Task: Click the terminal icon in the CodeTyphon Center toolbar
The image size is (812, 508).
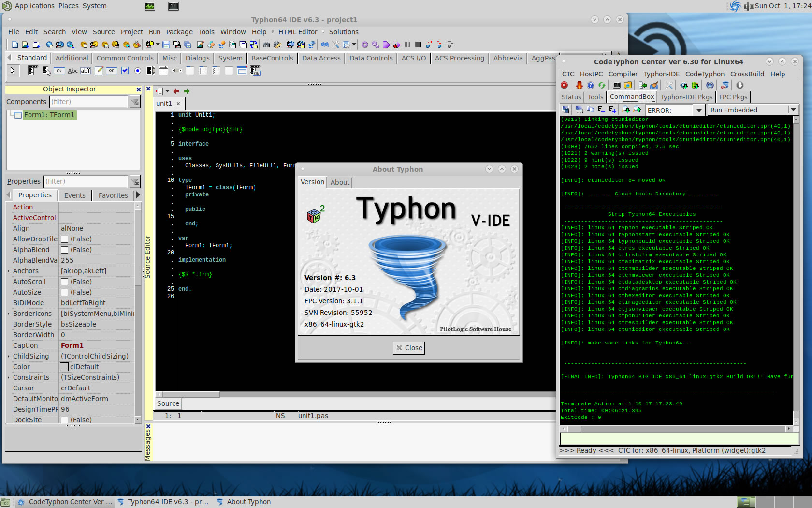Action: tap(617, 85)
